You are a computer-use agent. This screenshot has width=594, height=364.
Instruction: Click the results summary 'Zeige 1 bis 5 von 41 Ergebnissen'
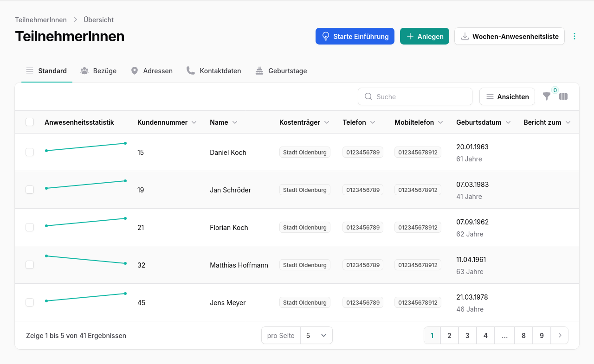point(76,335)
